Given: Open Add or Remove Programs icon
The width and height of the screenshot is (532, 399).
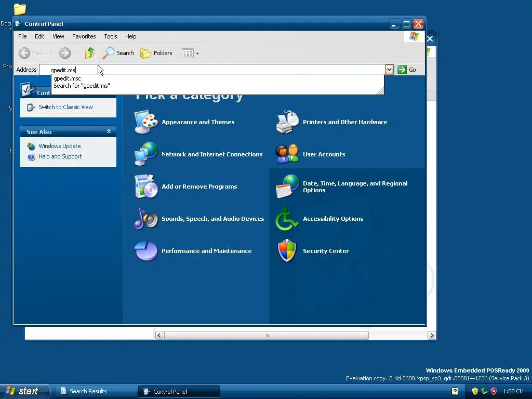Looking at the screenshot, I should [x=146, y=187].
